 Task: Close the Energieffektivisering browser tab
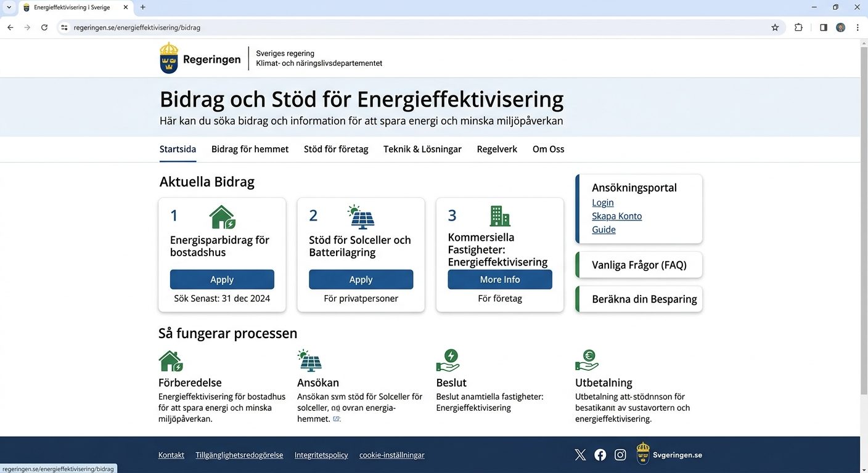126,7
